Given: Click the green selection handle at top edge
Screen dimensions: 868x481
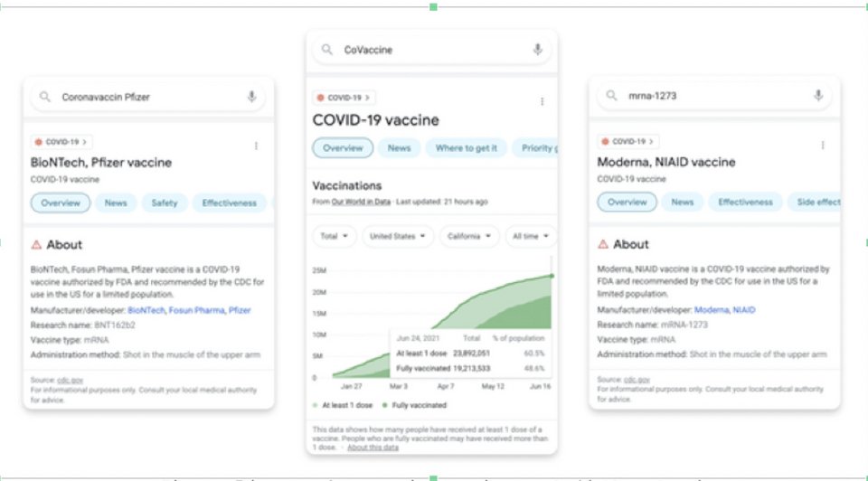Looking at the screenshot, I should [433, 6].
